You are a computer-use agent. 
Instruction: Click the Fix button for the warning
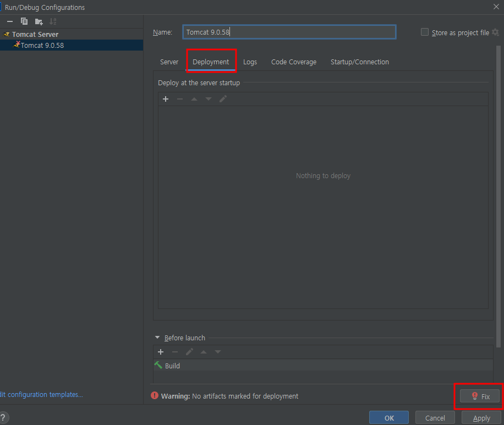[x=480, y=396]
